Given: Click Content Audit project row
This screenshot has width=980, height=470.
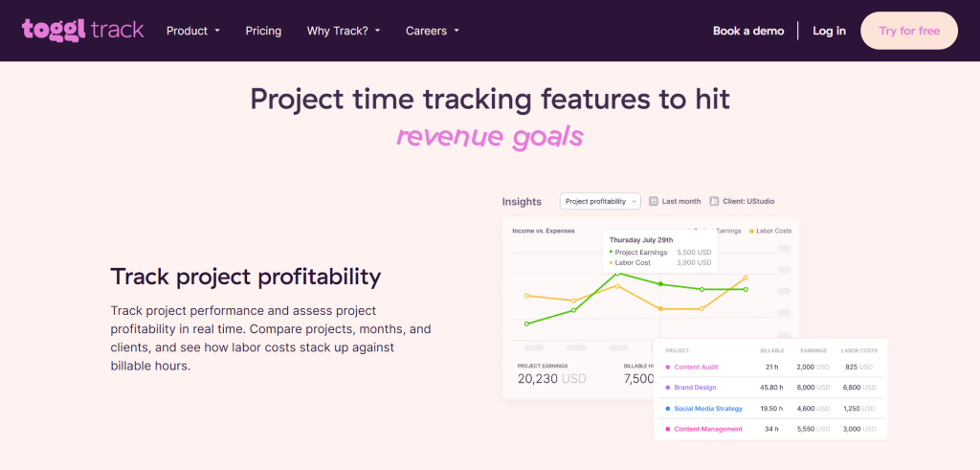Looking at the screenshot, I should point(770,367).
